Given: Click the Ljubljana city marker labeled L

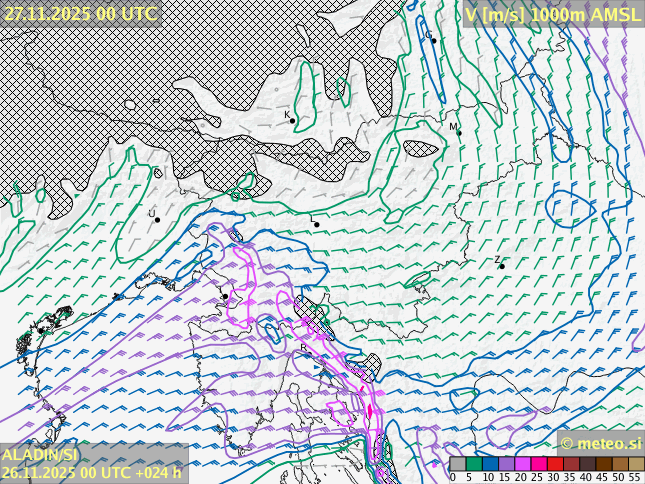Looking at the screenshot, I should point(316,224).
